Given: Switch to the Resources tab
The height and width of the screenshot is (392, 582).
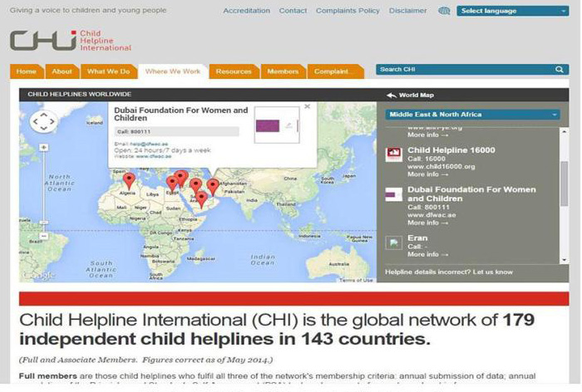Looking at the screenshot, I should tap(234, 71).
